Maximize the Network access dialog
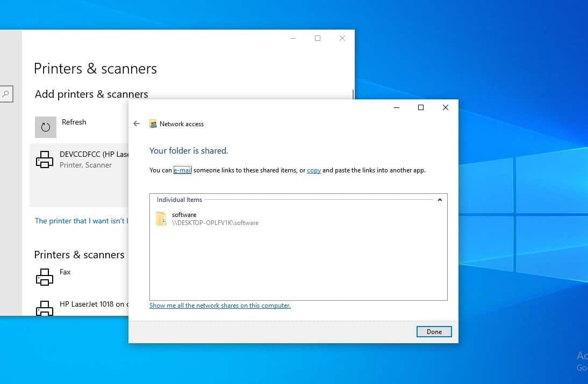Screen dimensions: 588x384 (421, 107)
